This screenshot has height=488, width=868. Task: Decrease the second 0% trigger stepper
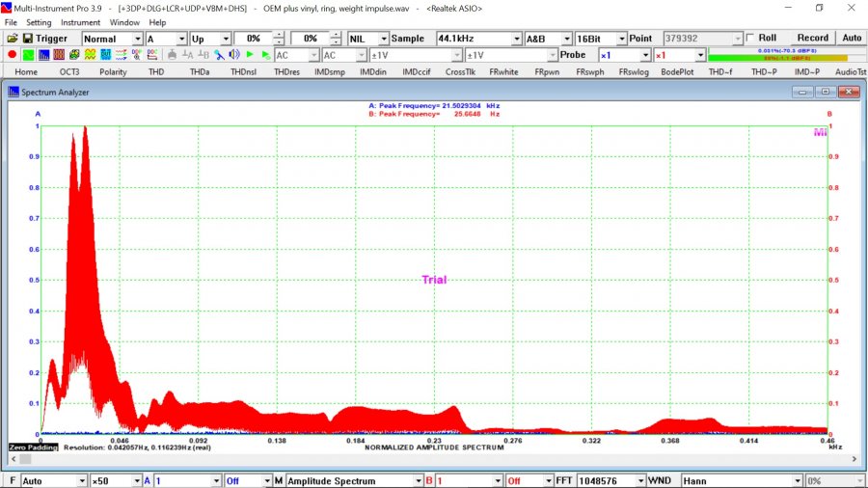pyautogui.click(x=336, y=42)
